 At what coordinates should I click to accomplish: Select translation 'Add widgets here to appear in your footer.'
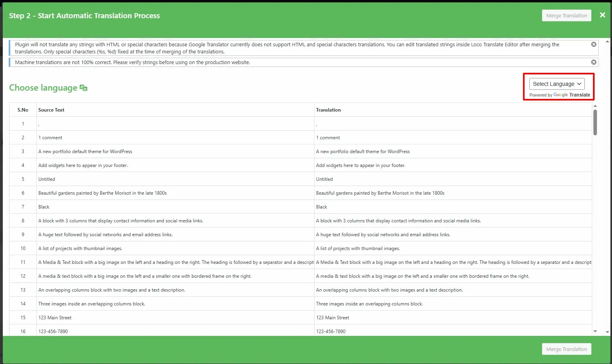pos(361,165)
